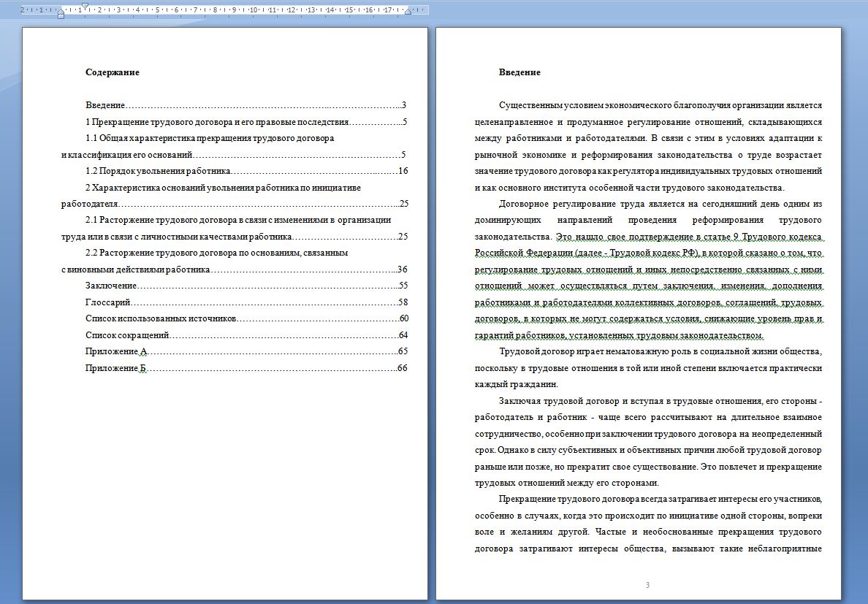The width and height of the screenshot is (868, 604).
Task: Click contents line '2.2 Расторжение трудового договора по основаниям, связанным'
Action: pos(216,253)
